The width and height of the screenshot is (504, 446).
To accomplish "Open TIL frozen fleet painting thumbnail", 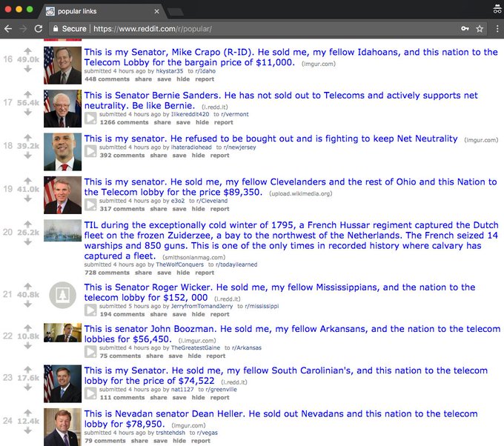I will [63, 230].
